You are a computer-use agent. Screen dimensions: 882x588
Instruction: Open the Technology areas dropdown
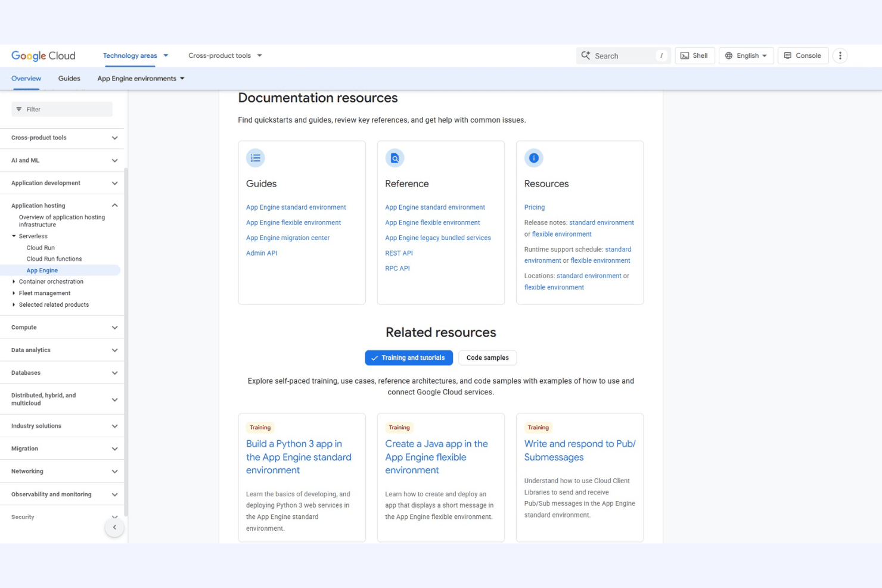coord(136,56)
